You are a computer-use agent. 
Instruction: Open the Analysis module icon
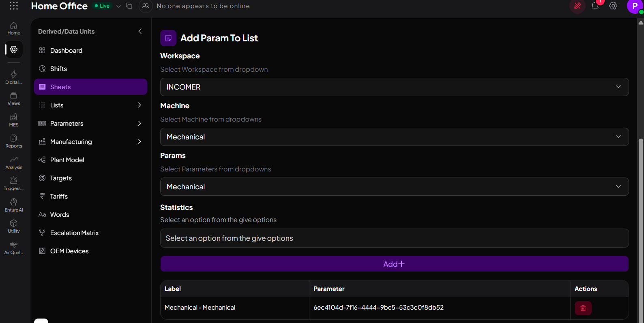click(14, 163)
